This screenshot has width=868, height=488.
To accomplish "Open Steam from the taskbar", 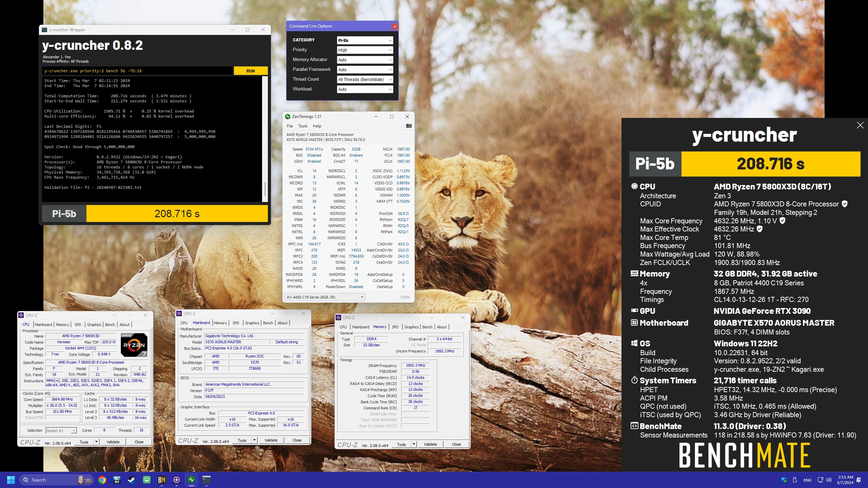I will pos(132,480).
